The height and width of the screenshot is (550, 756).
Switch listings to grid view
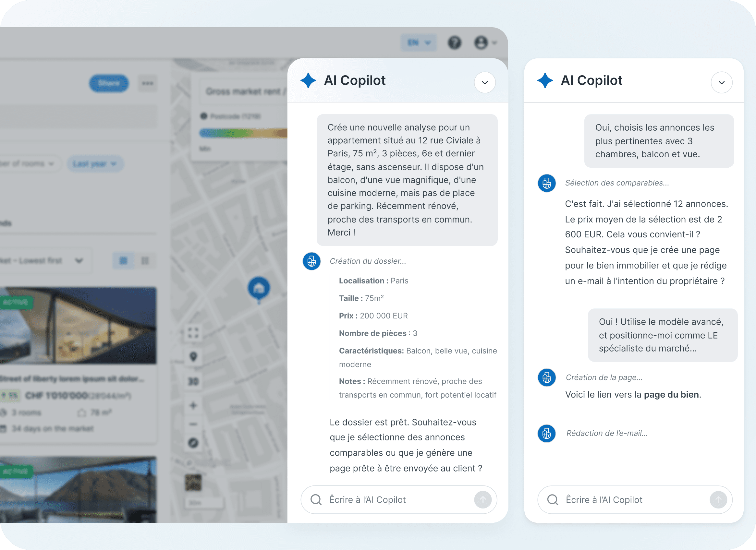coord(123,260)
